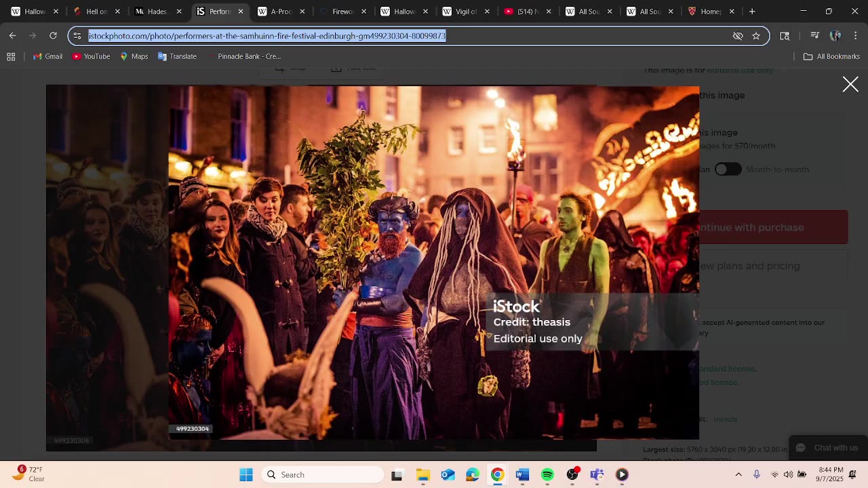Open the Chrome three-dot menu
This screenshot has width=868, height=488.
[x=855, y=35]
